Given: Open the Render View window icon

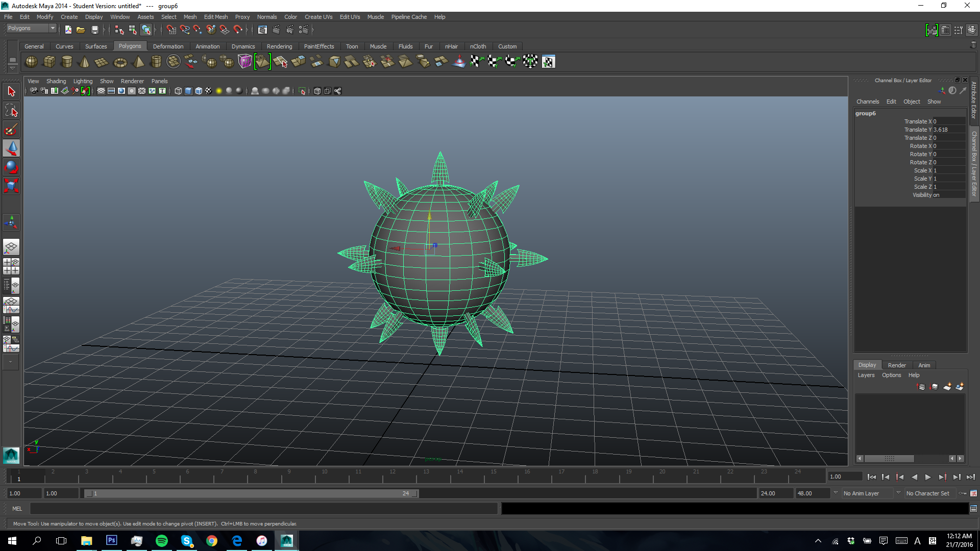Looking at the screenshot, I should 262,30.
